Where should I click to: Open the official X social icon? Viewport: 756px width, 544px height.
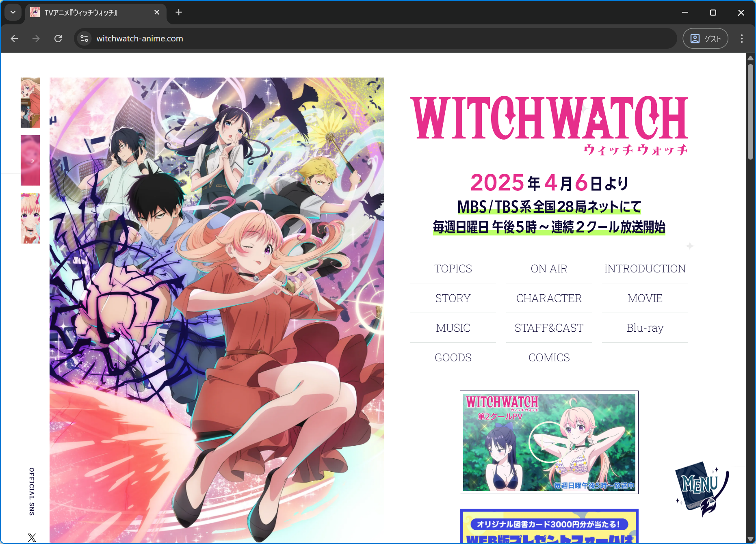tap(32, 538)
